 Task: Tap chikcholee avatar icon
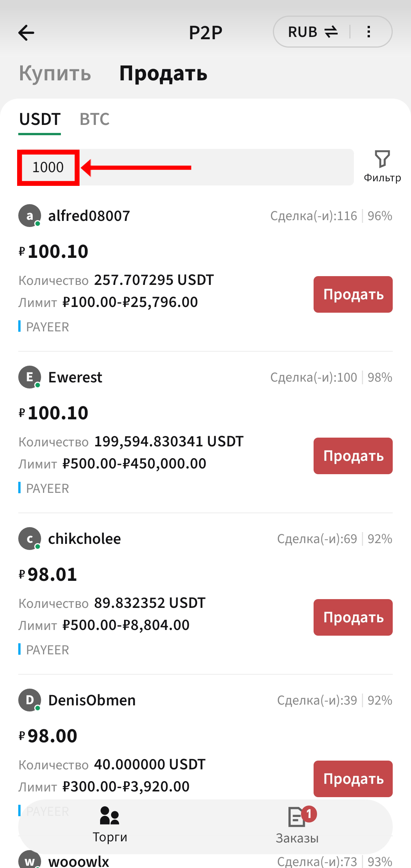click(x=30, y=539)
